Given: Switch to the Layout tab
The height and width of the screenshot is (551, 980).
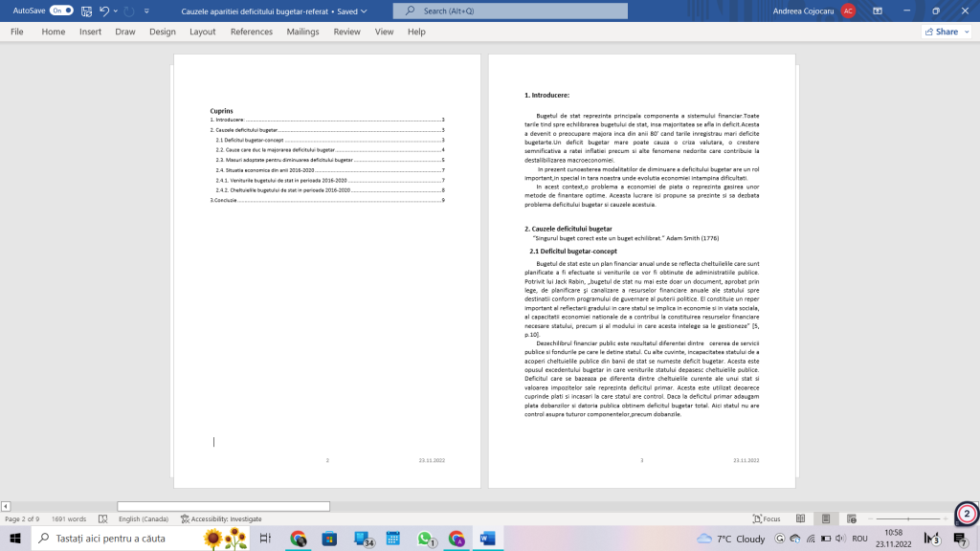Looking at the screenshot, I should pos(202,32).
